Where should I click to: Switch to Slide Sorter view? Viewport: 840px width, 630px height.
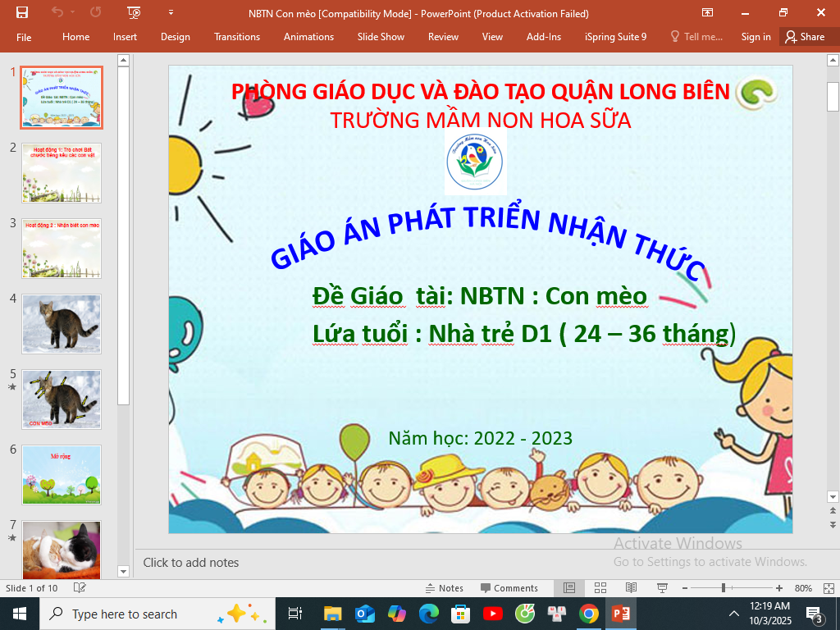click(x=600, y=588)
